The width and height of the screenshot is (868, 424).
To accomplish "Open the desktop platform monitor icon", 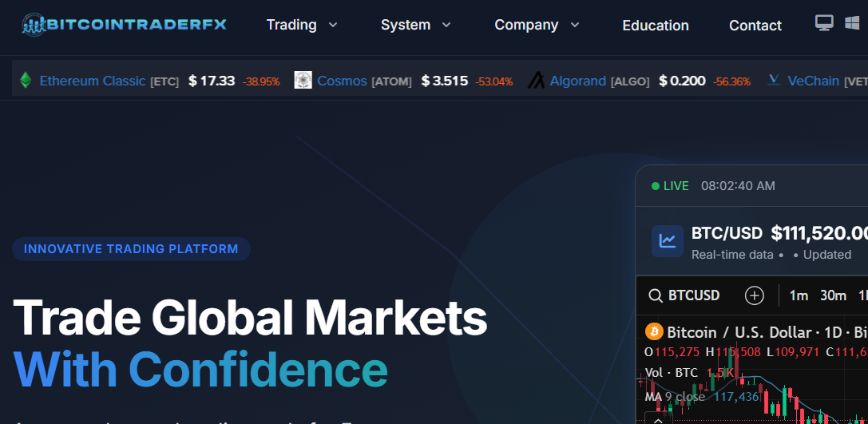I will click(824, 22).
